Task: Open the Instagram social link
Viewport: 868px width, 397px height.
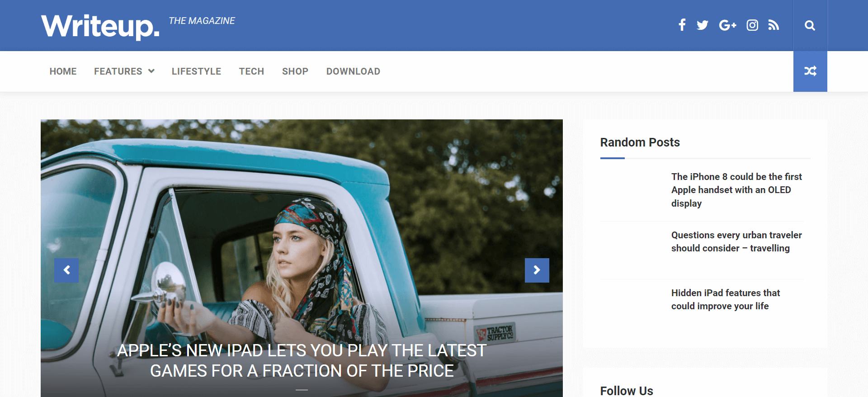Action: click(x=752, y=25)
